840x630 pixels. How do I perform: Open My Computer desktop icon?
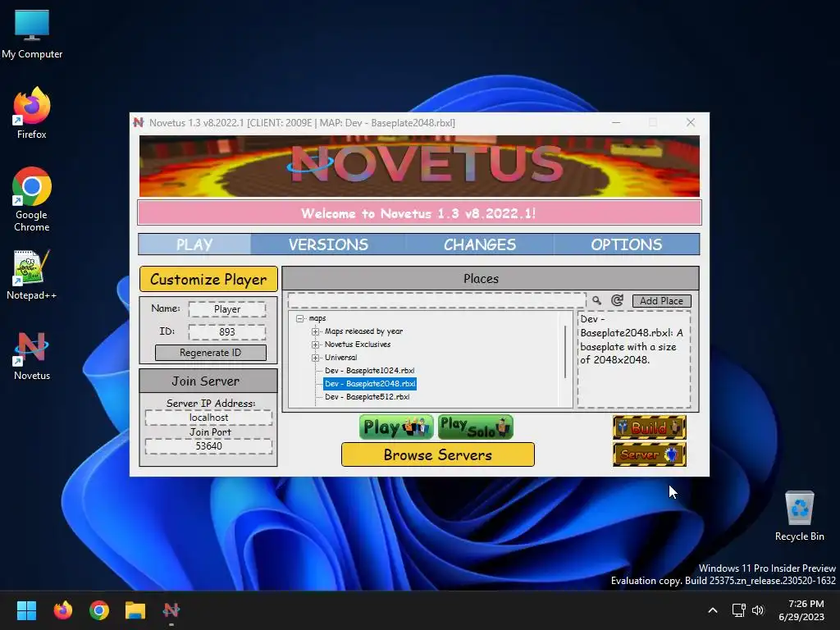click(32, 34)
